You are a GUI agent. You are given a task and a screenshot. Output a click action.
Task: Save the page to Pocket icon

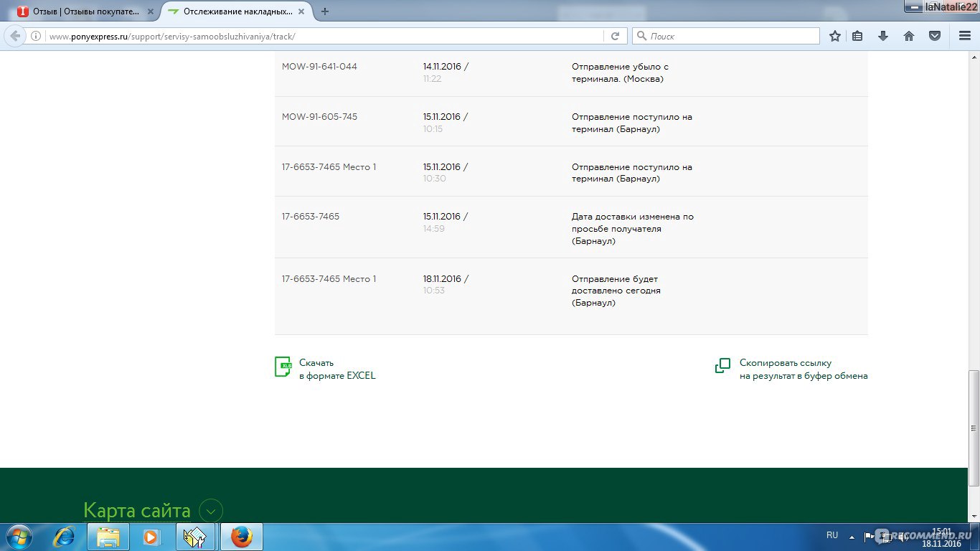point(935,36)
